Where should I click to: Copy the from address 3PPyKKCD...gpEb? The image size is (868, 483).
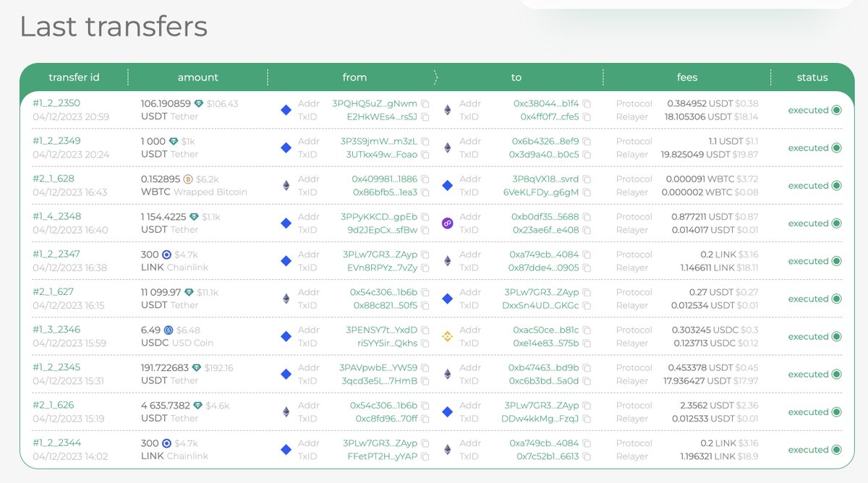pyautogui.click(x=425, y=217)
